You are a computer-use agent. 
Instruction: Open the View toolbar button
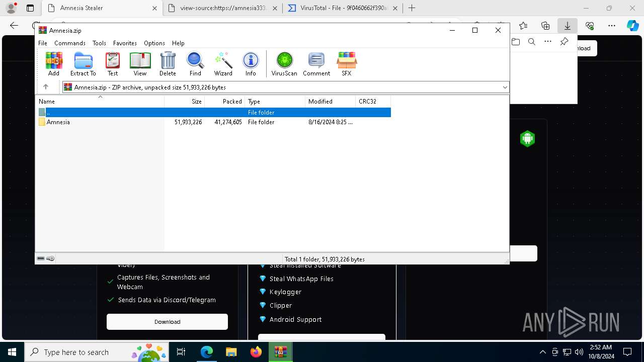coord(140,64)
